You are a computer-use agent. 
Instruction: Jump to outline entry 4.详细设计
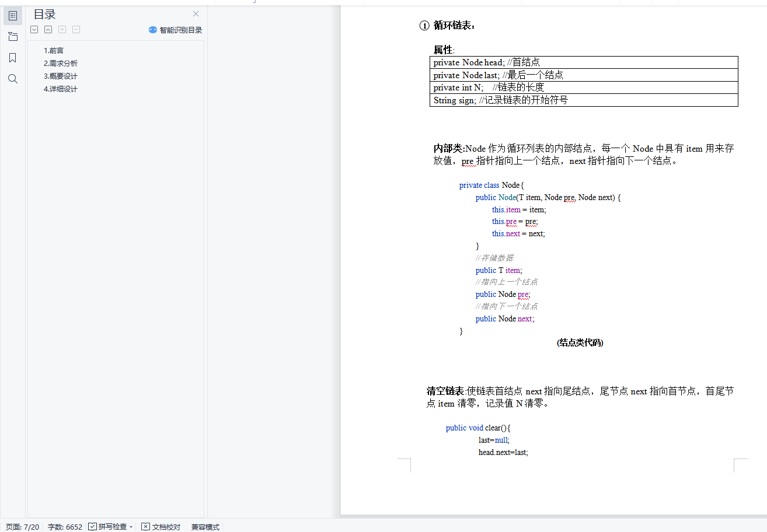pos(61,89)
